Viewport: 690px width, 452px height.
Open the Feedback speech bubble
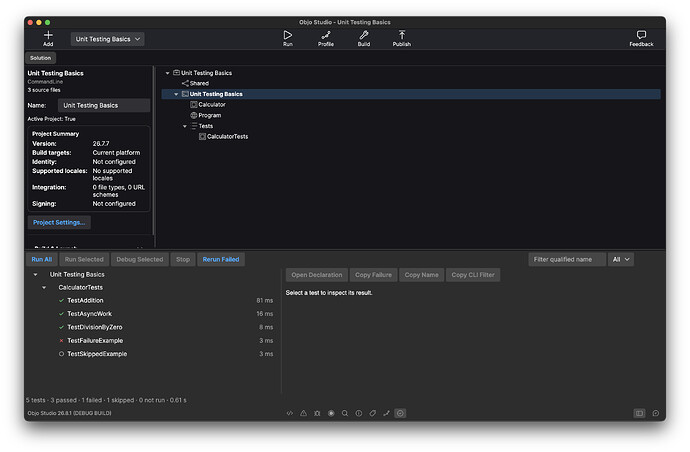click(641, 34)
